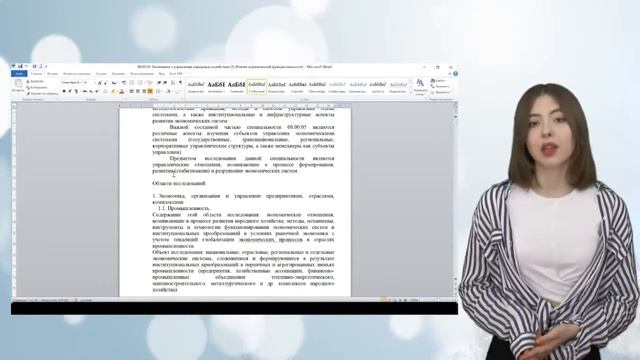This screenshot has height=360, width=640.
Task: Toggle bold formatting
Action: (64, 91)
